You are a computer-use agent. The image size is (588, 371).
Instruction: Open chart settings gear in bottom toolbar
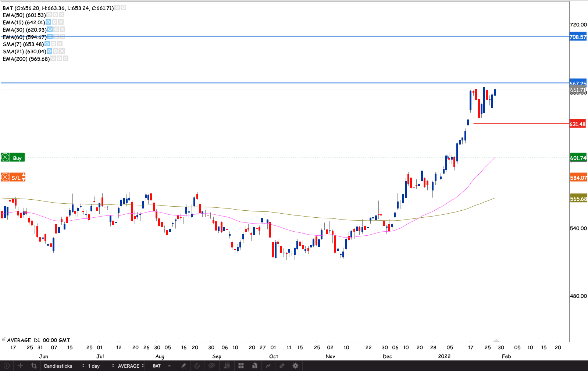click(295, 366)
